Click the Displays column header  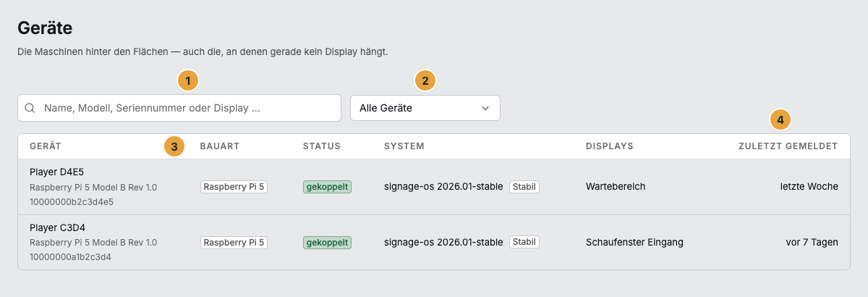coord(610,146)
